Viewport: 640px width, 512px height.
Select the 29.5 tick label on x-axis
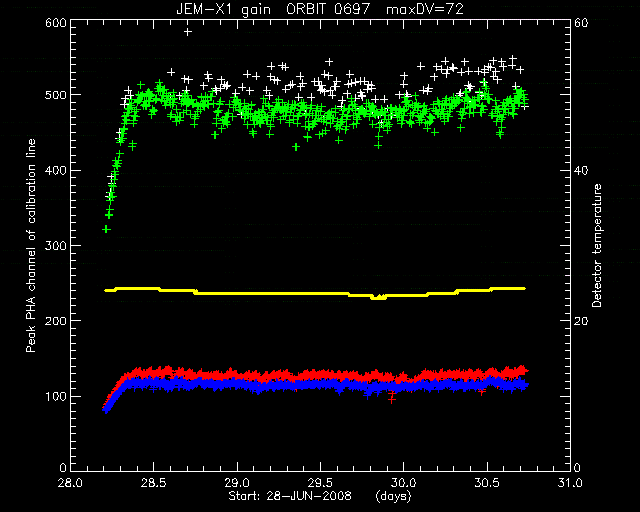[320, 483]
